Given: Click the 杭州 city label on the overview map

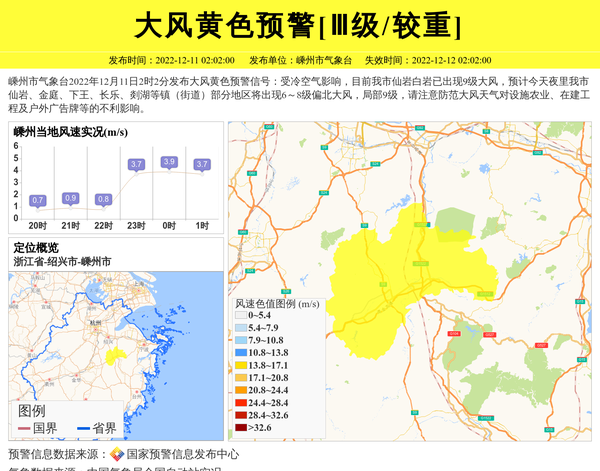Looking at the screenshot, I should click(95, 323).
